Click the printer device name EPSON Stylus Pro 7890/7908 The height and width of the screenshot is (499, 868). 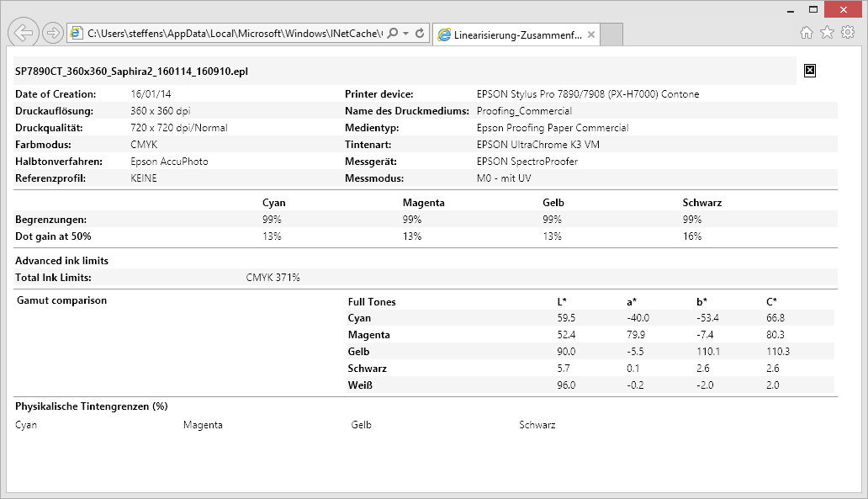[588, 94]
